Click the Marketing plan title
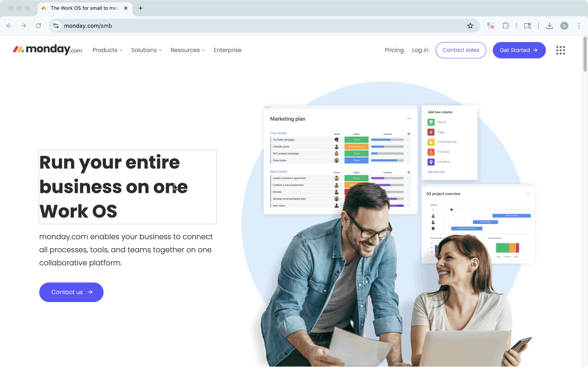The width and height of the screenshot is (588, 367). click(x=287, y=119)
